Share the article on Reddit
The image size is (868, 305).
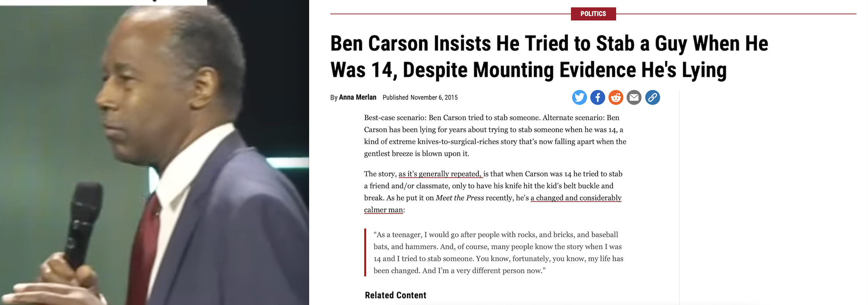click(x=616, y=97)
